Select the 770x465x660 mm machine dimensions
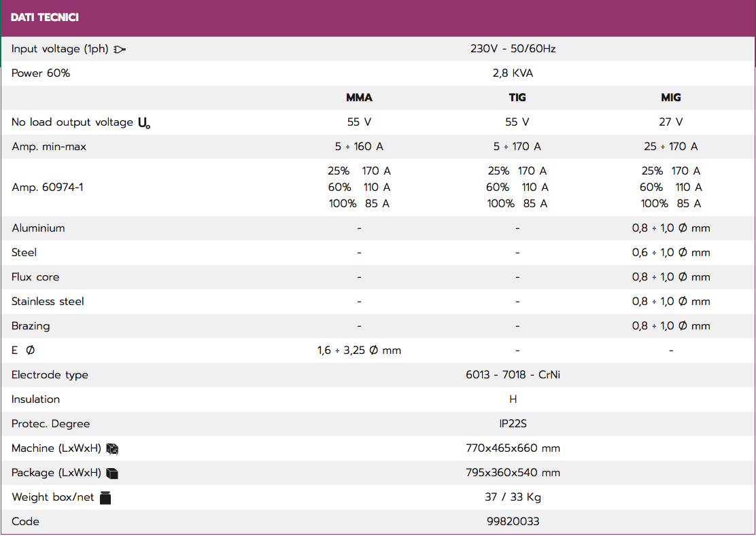The image size is (756, 536). pos(513,448)
